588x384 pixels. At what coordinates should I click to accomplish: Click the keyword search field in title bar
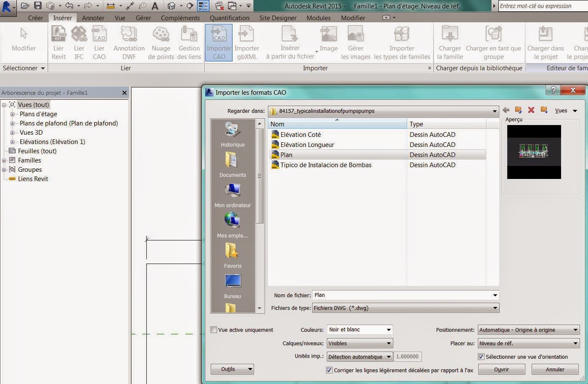point(543,6)
